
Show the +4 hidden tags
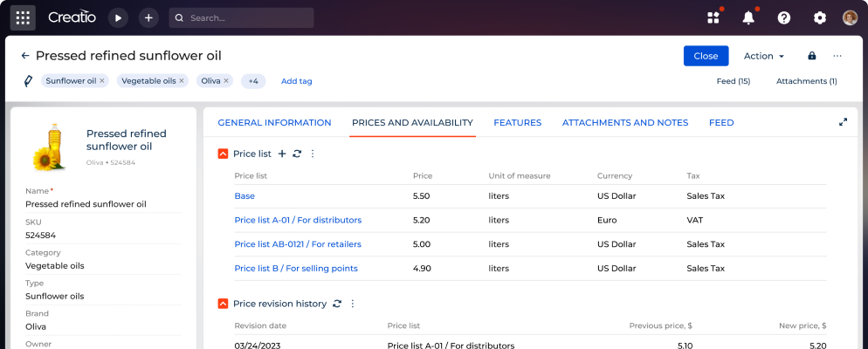pos(252,81)
